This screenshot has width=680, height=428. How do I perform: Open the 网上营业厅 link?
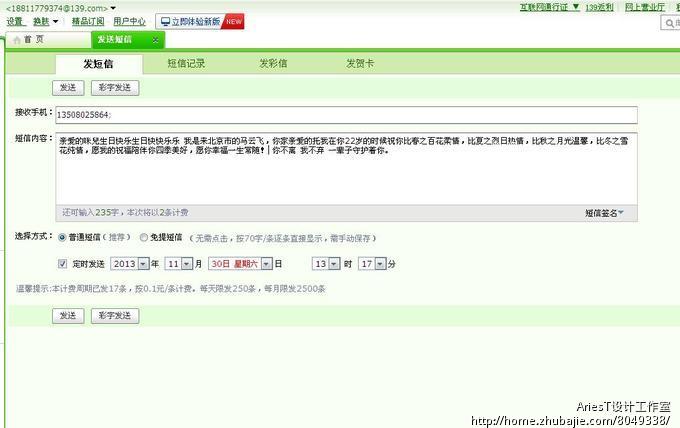click(645, 7)
